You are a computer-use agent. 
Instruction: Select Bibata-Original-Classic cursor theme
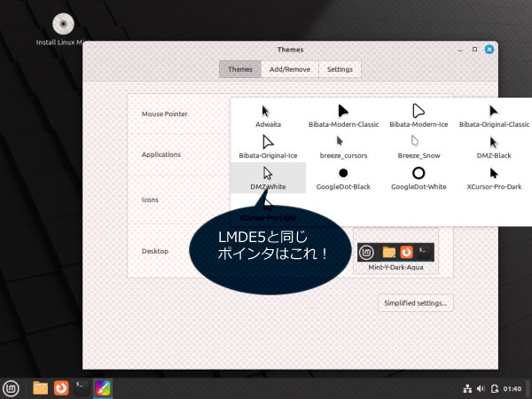(x=494, y=115)
